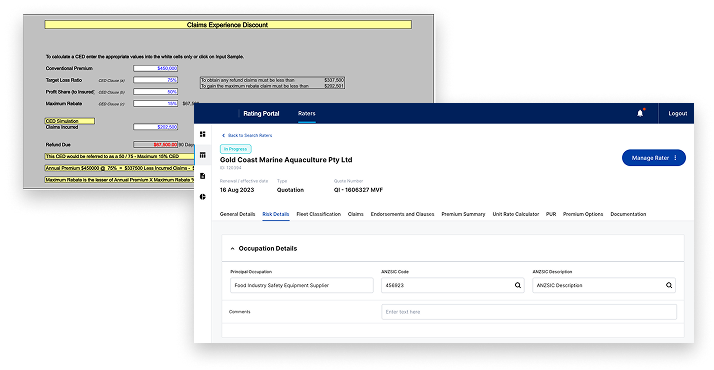Click the In Progress status badge
The image size is (714, 370).
click(235, 149)
